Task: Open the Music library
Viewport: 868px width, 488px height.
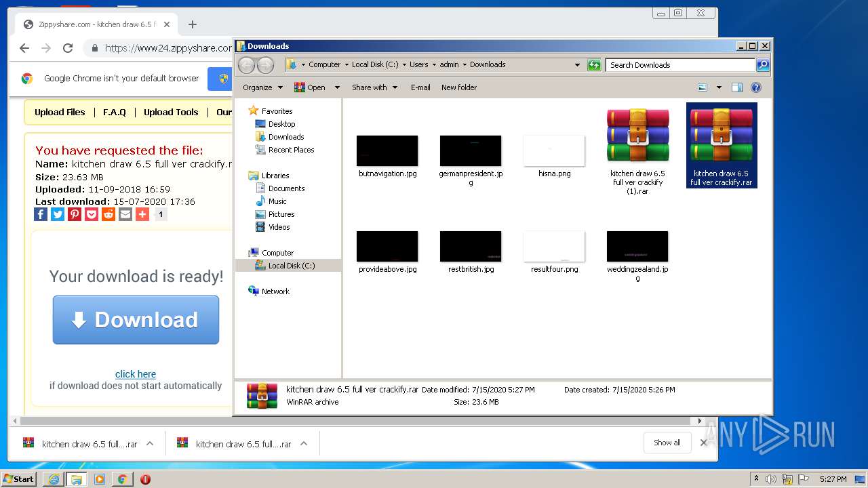Action: 271,201
